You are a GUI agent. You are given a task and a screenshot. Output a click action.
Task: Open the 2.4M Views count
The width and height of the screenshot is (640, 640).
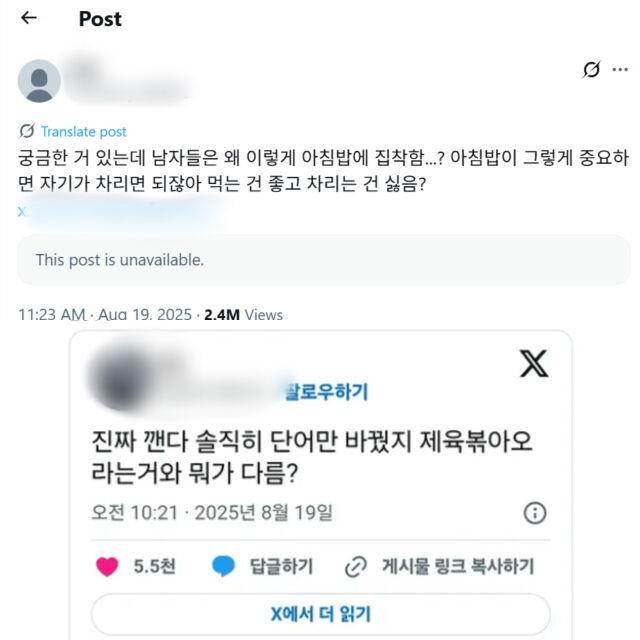[x=243, y=314]
